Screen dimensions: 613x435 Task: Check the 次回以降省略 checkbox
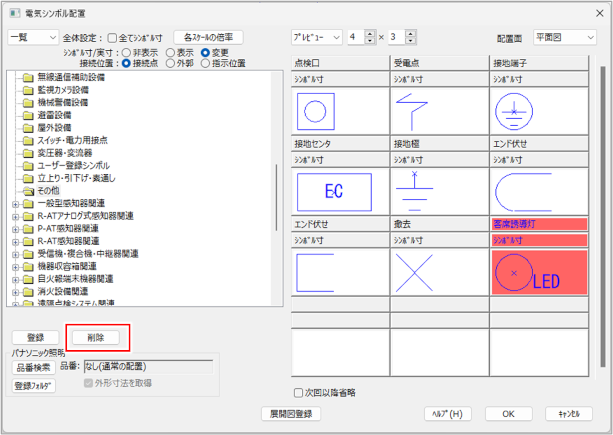298,392
